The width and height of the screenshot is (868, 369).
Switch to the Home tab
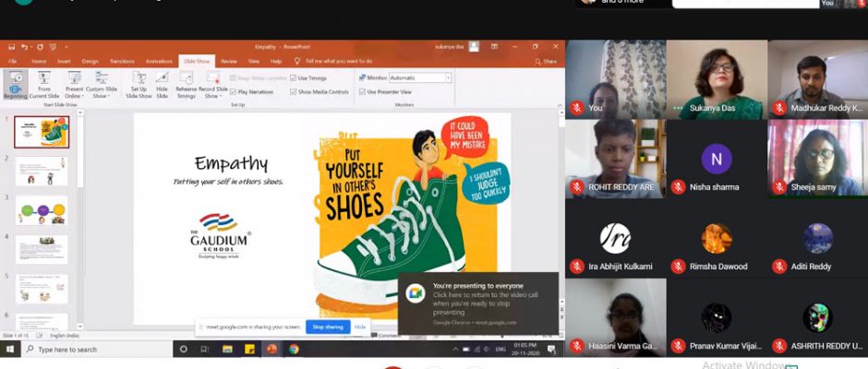(39, 62)
